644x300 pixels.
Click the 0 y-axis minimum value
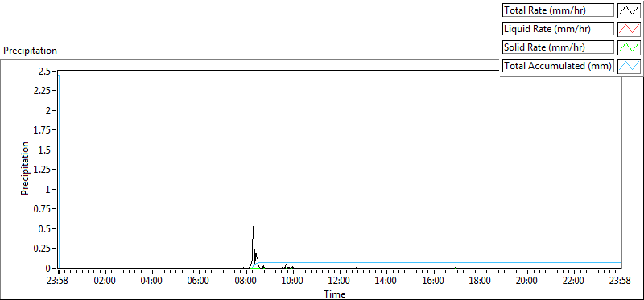[49, 268]
